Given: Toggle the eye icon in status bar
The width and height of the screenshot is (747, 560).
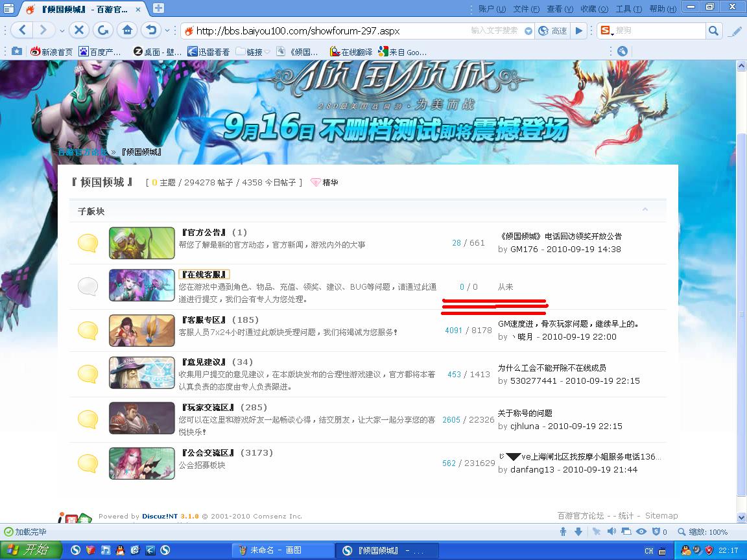Looking at the screenshot, I should (x=641, y=531).
